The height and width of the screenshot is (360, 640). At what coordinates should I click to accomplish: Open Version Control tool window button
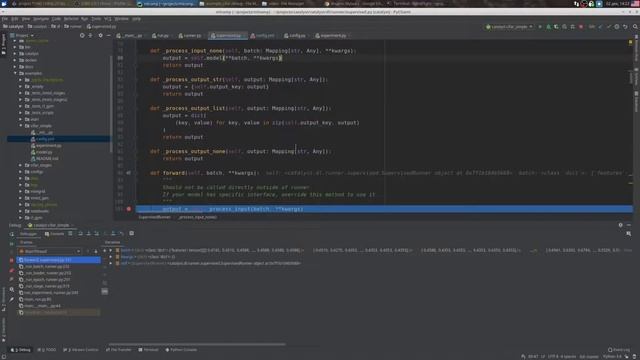[x=81, y=350]
